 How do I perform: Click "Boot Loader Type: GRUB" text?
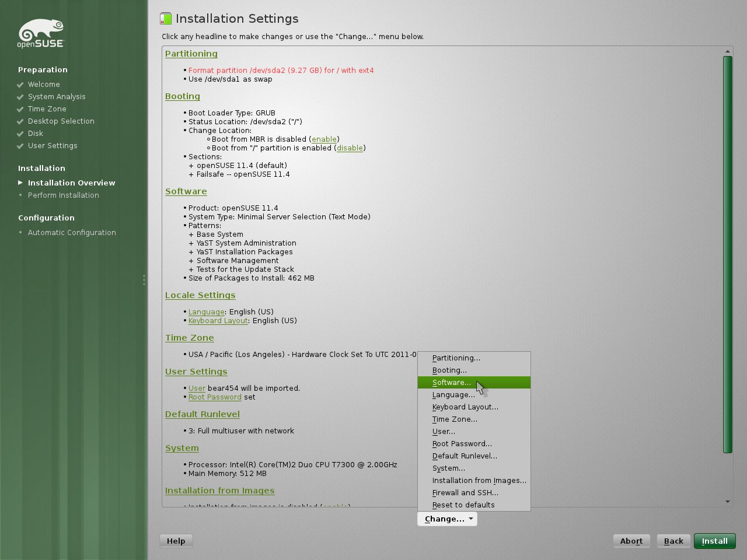(232, 113)
